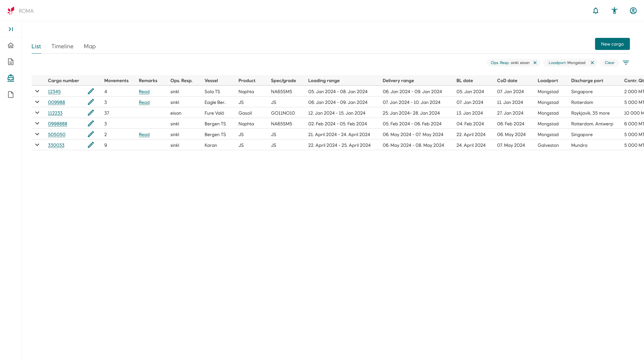
Task: Switch to the Map tab
Action: coord(90,46)
